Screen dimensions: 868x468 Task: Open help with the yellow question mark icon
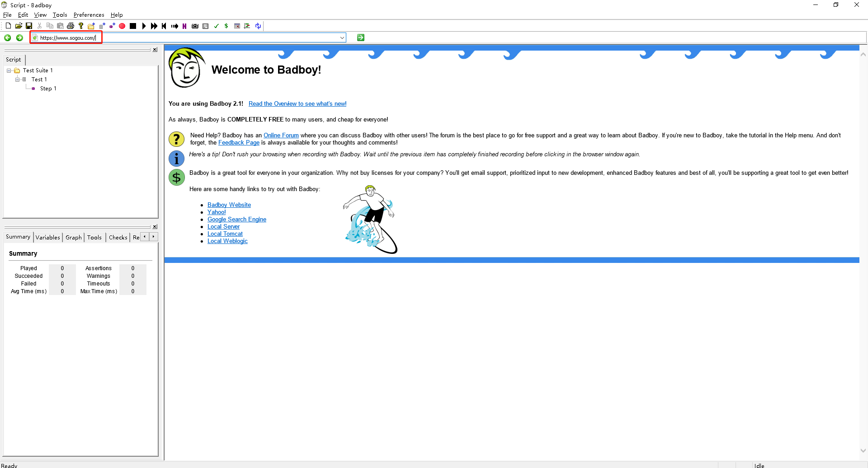pos(81,26)
